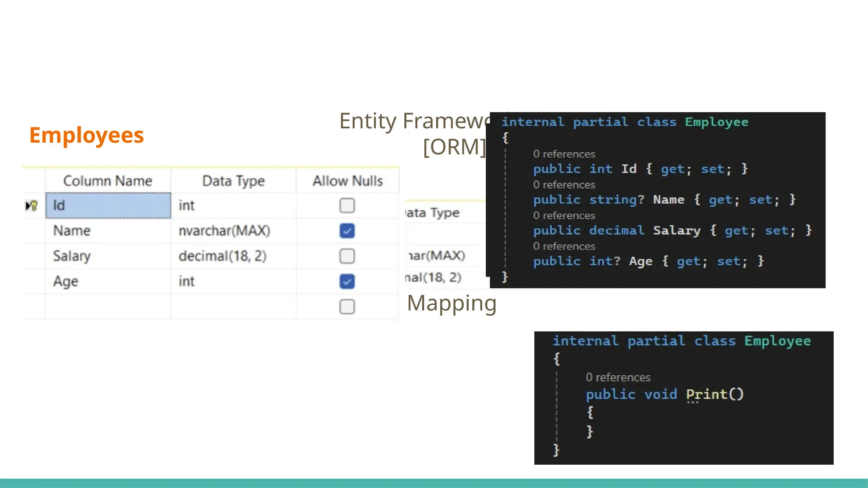The image size is (868, 488).
Task: Click the 0 references lens above Age property
Action: (x=564, y=246)
